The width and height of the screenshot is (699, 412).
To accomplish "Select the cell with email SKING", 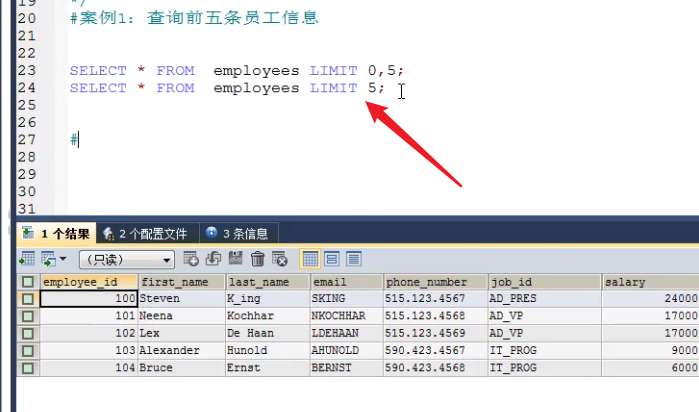I will point(346,299).
